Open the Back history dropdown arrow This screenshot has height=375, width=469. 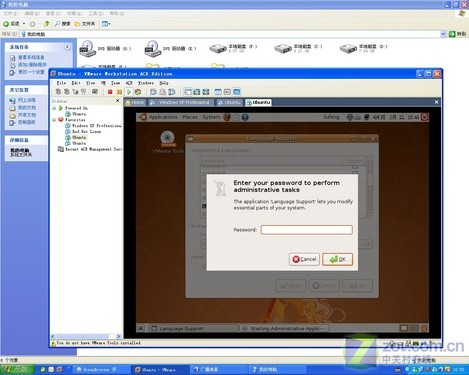tap(24, 24)
